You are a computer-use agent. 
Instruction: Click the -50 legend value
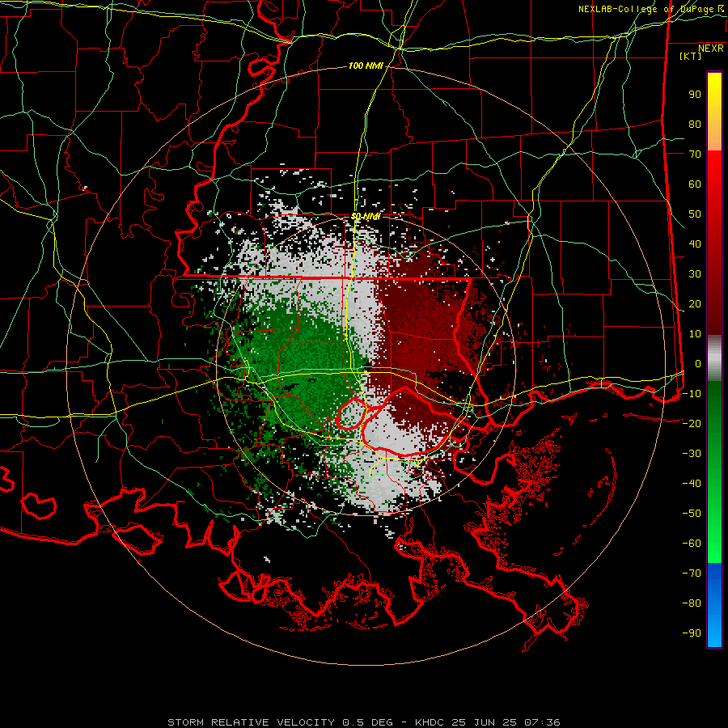pyautogui.click(x=692, y=513)
